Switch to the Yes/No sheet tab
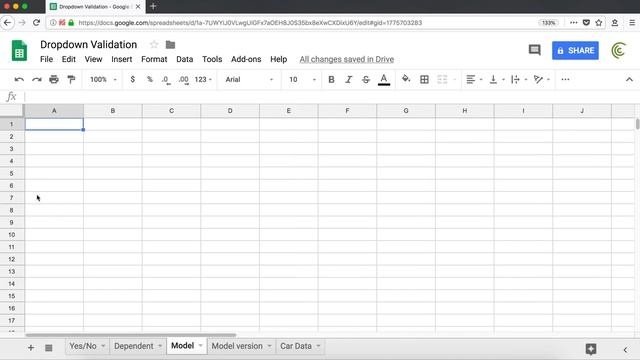640x360 pixels. coord(83,346)
